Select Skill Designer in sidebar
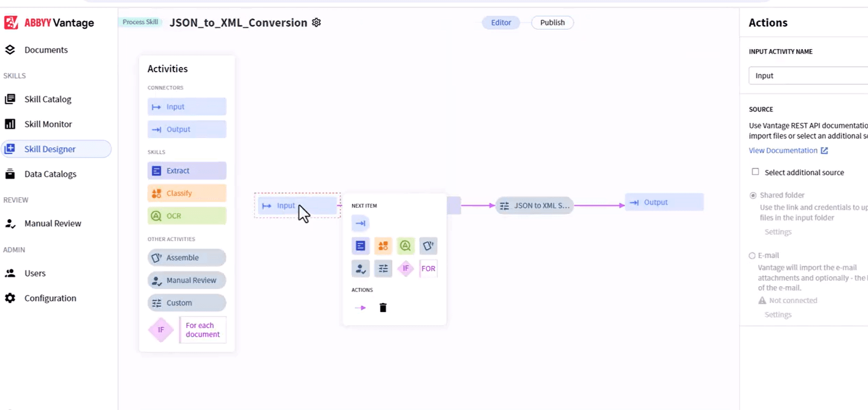The width and height of the screenshot is (868, 410). (x=56, y=149)
